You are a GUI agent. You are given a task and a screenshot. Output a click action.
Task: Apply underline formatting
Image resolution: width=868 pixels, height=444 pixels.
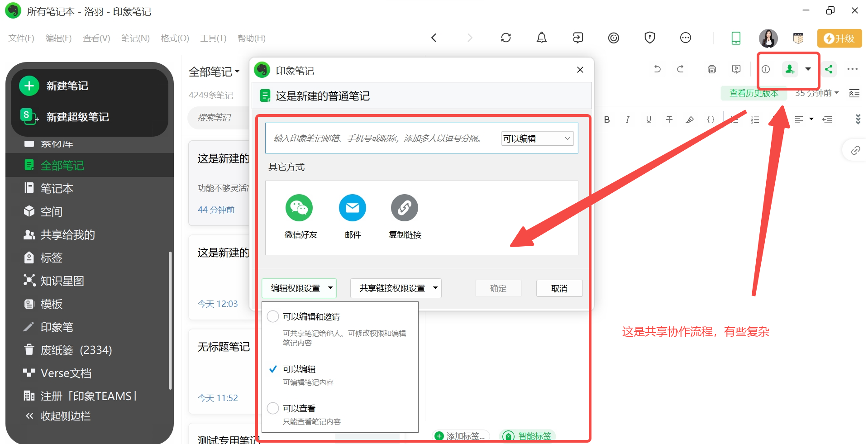(x=649, y=119)
